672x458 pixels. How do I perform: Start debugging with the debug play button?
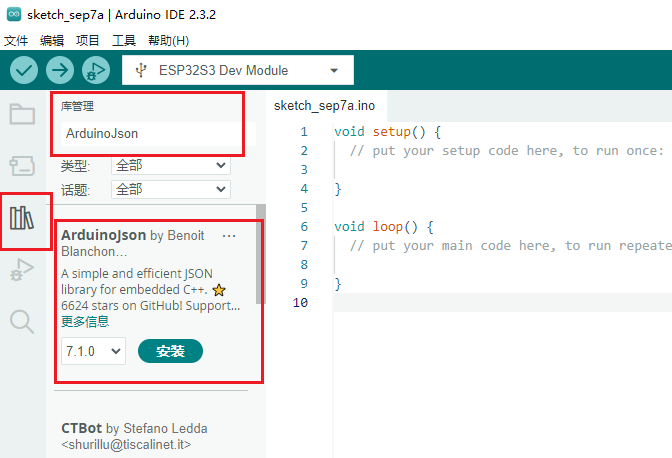(96, 70)
